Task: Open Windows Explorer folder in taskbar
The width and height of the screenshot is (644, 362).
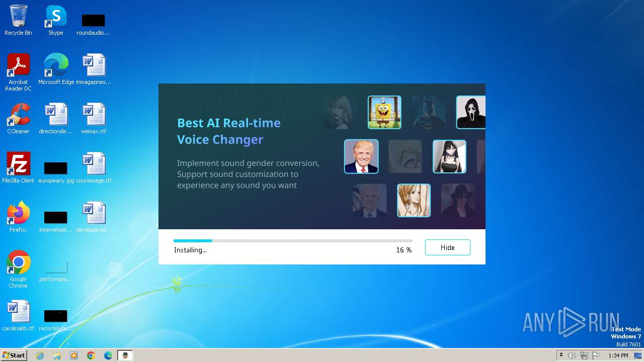Action: (57, 355)
